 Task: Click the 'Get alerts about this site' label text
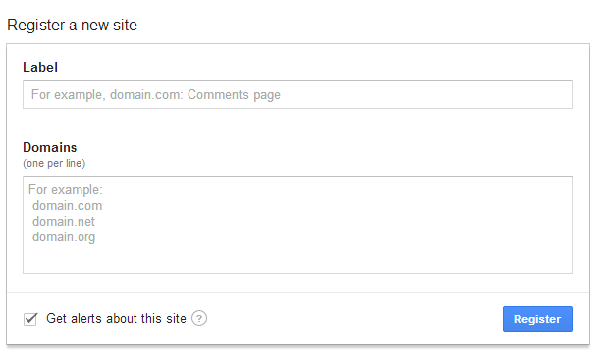click(116, 319)
